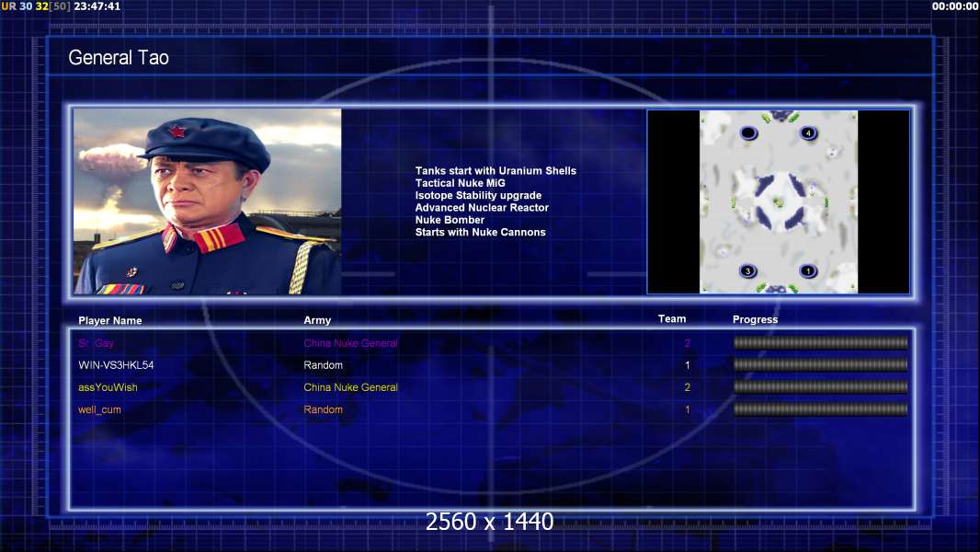Click team number in the purple top row
980x552 pixels.
click(688, 343)
